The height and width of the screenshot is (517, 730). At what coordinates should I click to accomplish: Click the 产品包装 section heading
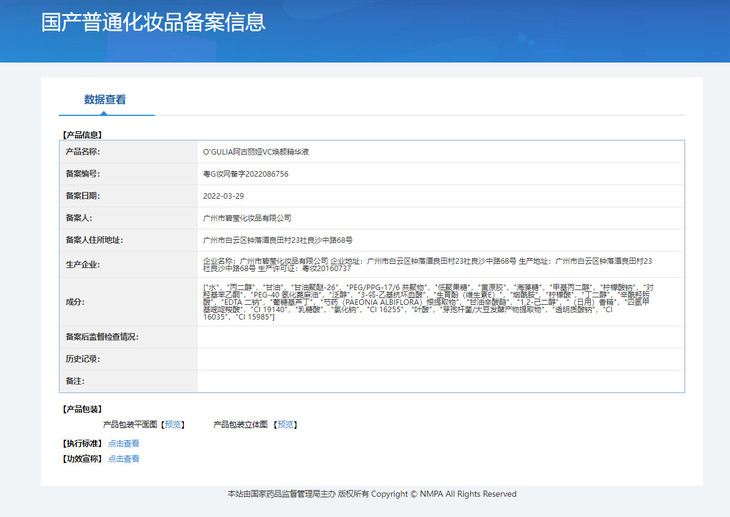coord(82,409)
